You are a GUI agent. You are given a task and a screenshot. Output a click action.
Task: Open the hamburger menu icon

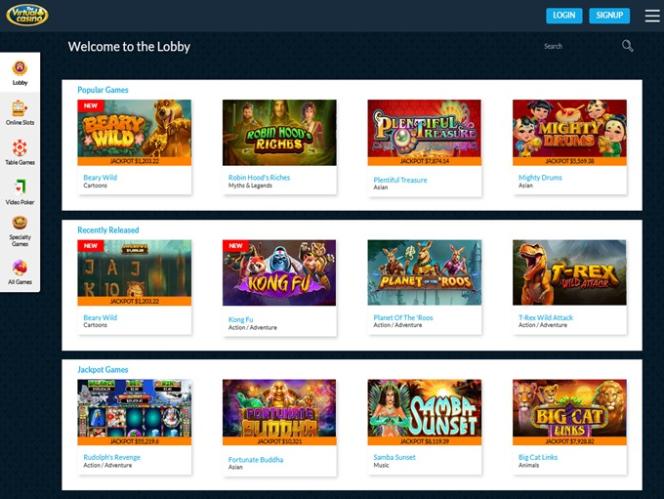652,16
